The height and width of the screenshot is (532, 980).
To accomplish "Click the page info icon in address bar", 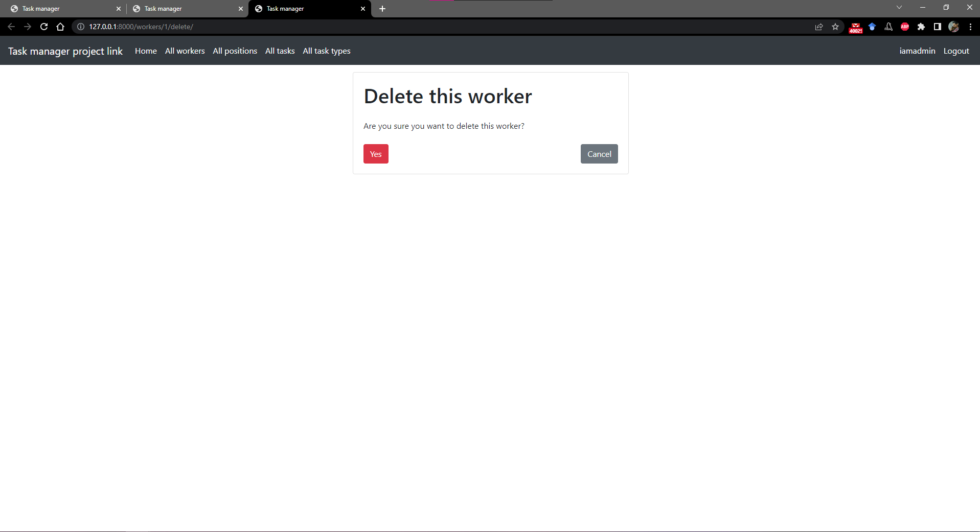I will (x=80, y=27).
